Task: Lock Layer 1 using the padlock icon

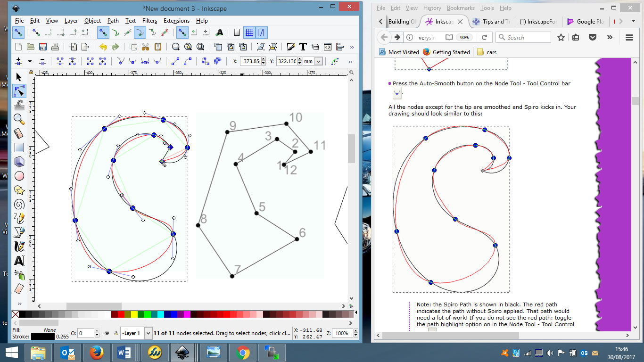Action: [116, 333]
